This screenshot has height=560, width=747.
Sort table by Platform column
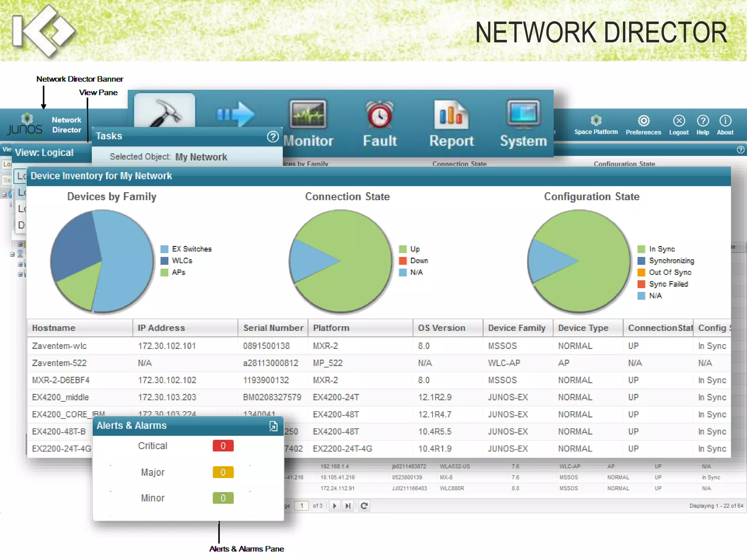(x=361, y=328)
